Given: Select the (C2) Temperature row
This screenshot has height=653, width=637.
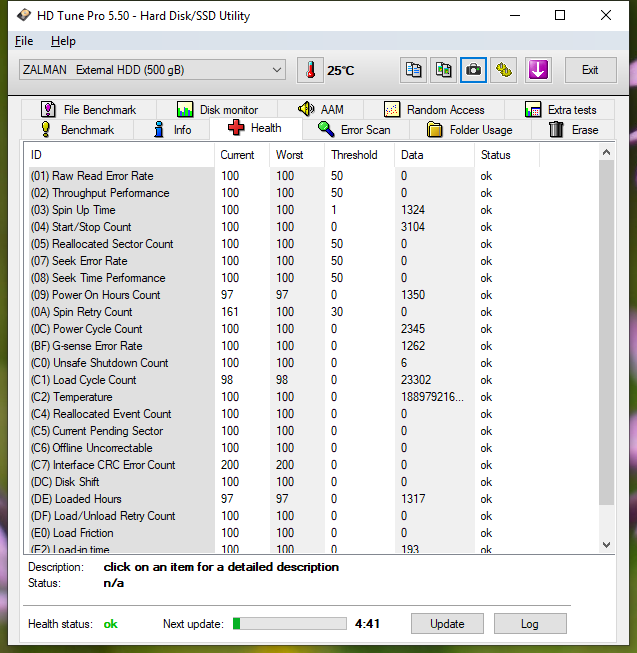Looking at the screenshot, I should [x=283, y=397].
